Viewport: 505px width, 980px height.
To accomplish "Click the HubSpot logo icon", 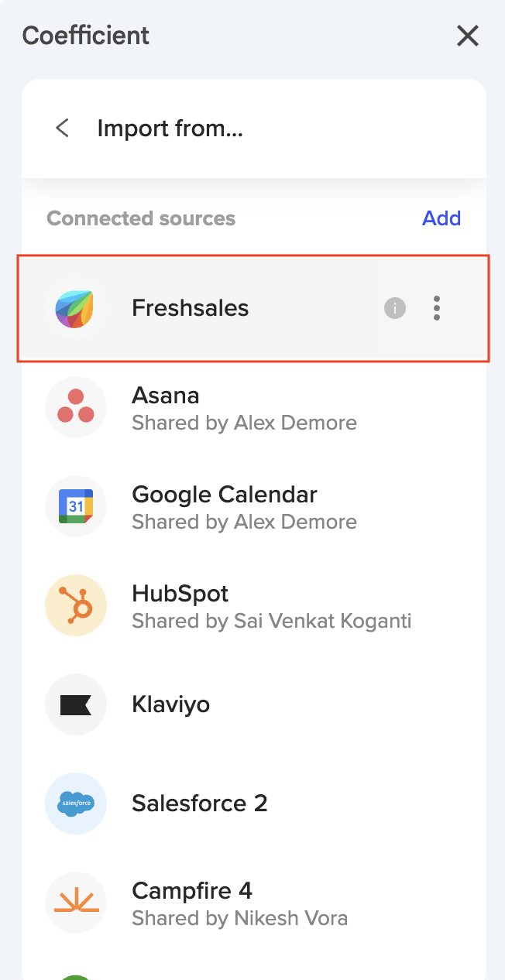I will (75, 605).
